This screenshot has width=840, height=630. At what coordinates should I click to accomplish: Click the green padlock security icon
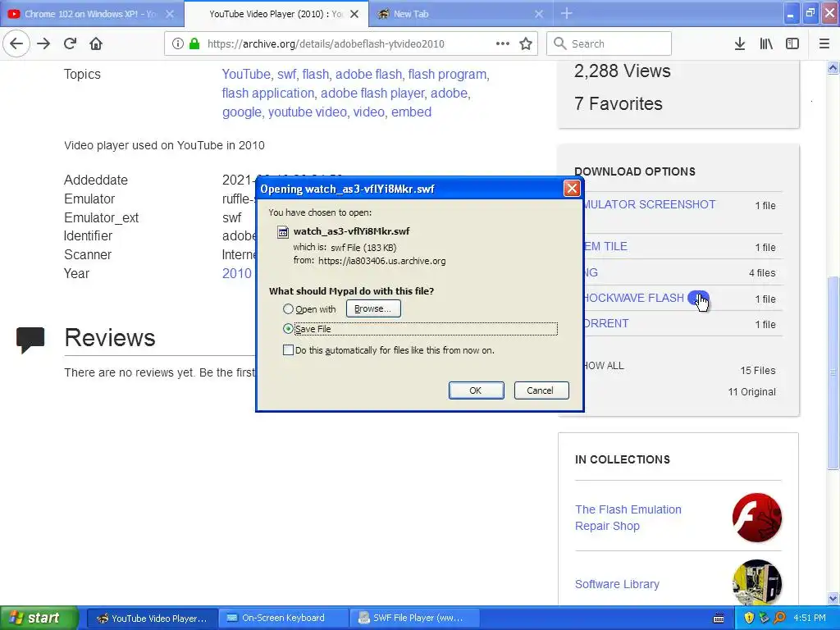coord(194,43)
